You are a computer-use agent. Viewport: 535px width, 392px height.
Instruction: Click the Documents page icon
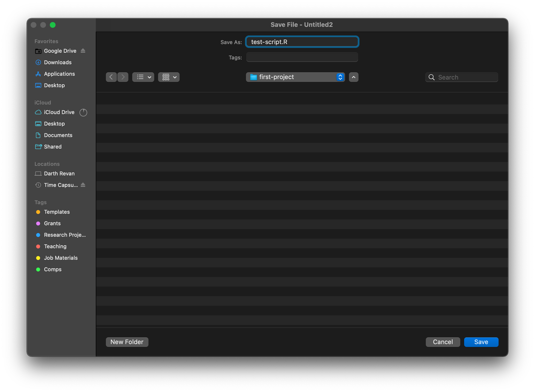tap(38, 135)
